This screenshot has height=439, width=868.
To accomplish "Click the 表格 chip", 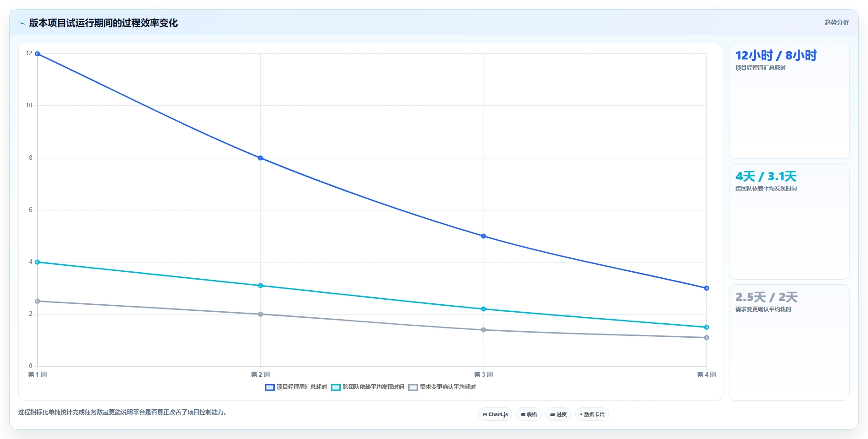I will pos(529,414).
